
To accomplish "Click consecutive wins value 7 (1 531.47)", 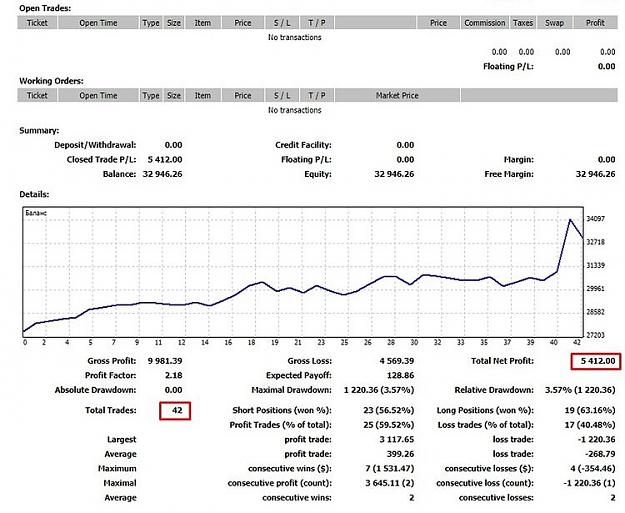I will (390, 469).
